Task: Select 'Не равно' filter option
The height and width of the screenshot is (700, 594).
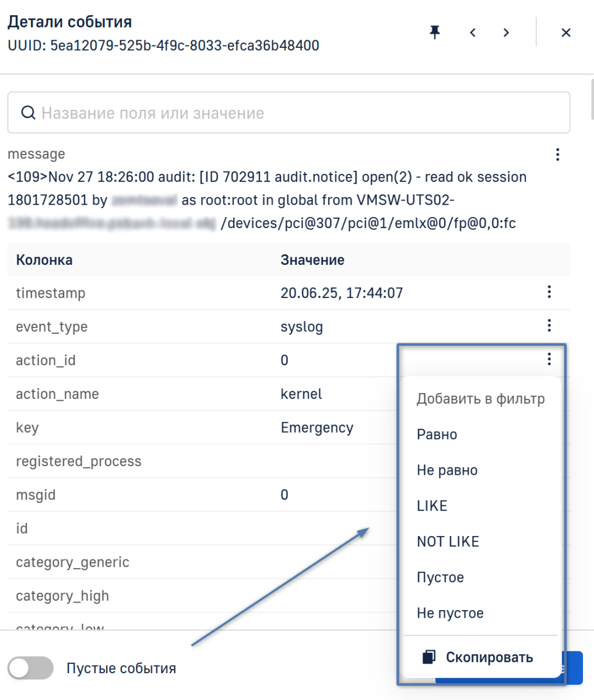Action: pos(447,470)
